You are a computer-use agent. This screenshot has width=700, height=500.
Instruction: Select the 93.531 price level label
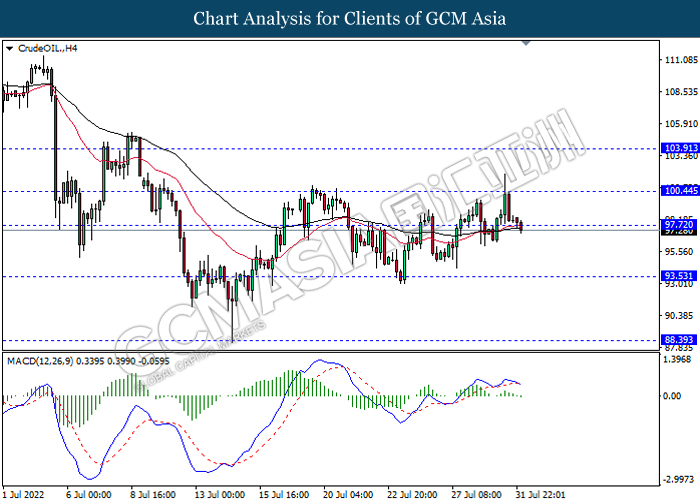click(x=679, y=276)
